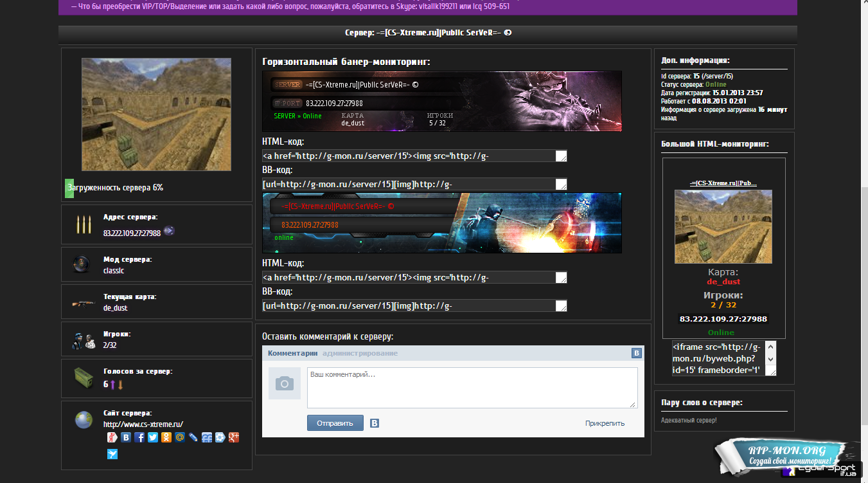This screenshot has width=868, height=483.
Task: Share via Mail.ru @ icon
Action: (x=180, y=437)
